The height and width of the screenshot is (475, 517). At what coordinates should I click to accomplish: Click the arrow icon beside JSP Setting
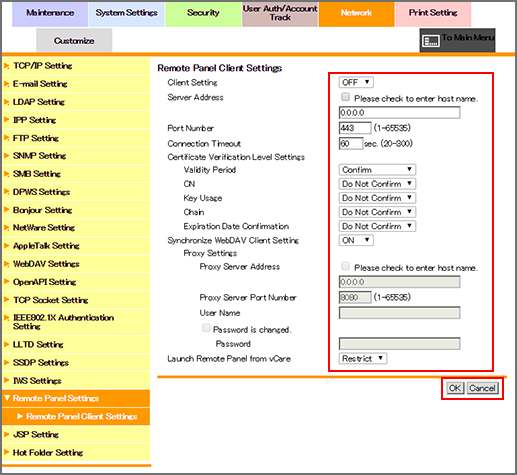click(x=6, y=434)
